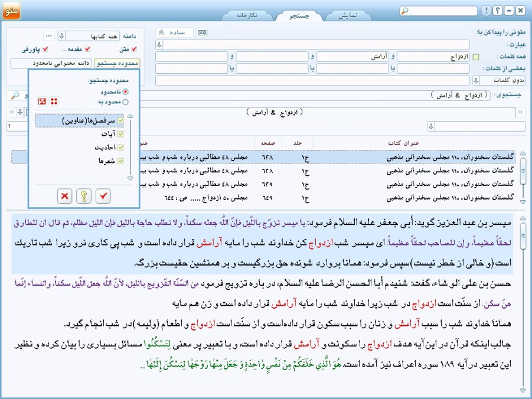
Task: Select the نامحدود radio button
Action: coord(126,91)
